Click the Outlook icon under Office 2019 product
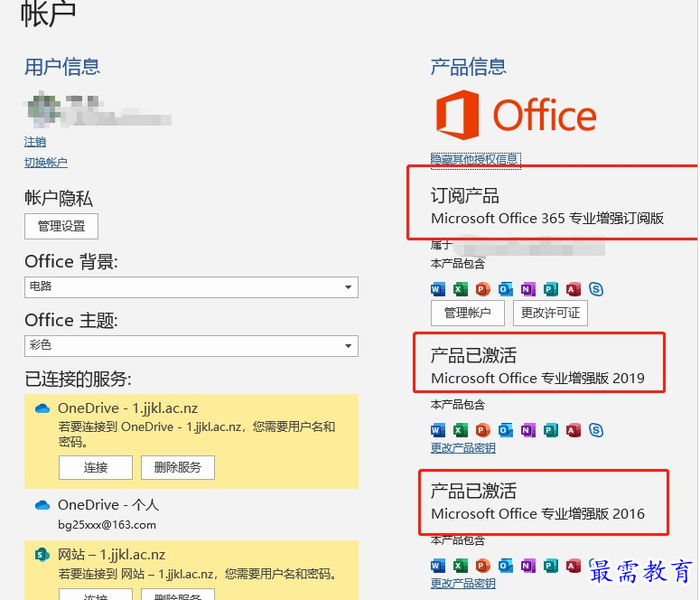The image size is (700, 600). (x=506, y=430)
